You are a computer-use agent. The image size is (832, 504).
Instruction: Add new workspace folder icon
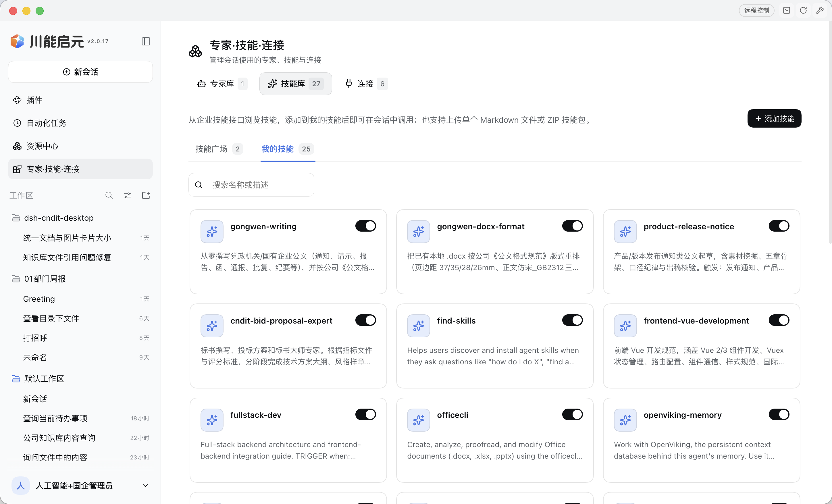pos(146,195)
